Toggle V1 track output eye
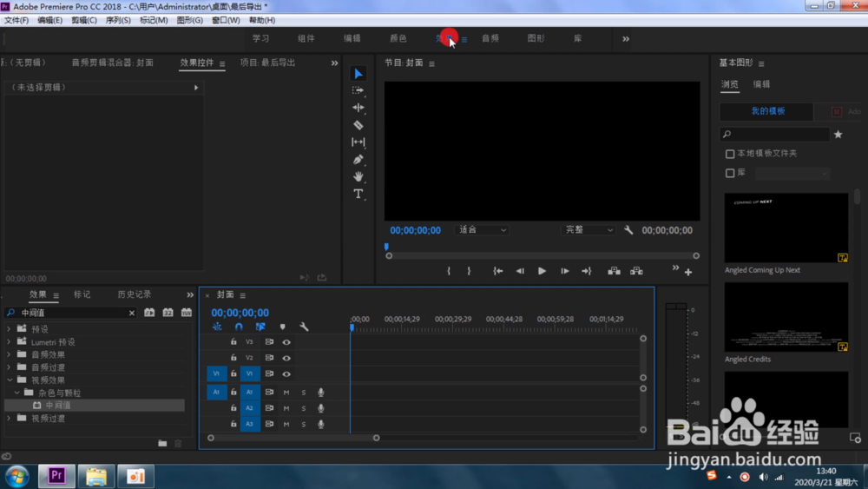Screen dimensions: 868x489 click(286, 373)
